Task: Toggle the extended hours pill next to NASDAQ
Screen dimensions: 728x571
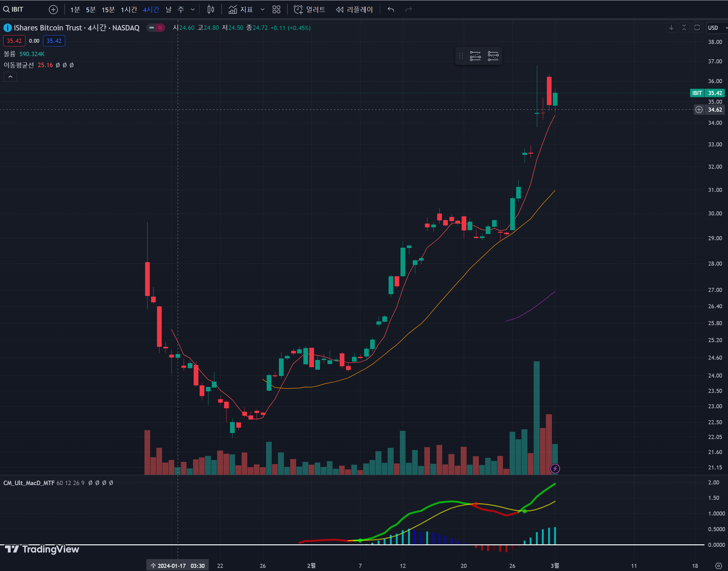Action: pyautogui.click(x=156, y=28)
